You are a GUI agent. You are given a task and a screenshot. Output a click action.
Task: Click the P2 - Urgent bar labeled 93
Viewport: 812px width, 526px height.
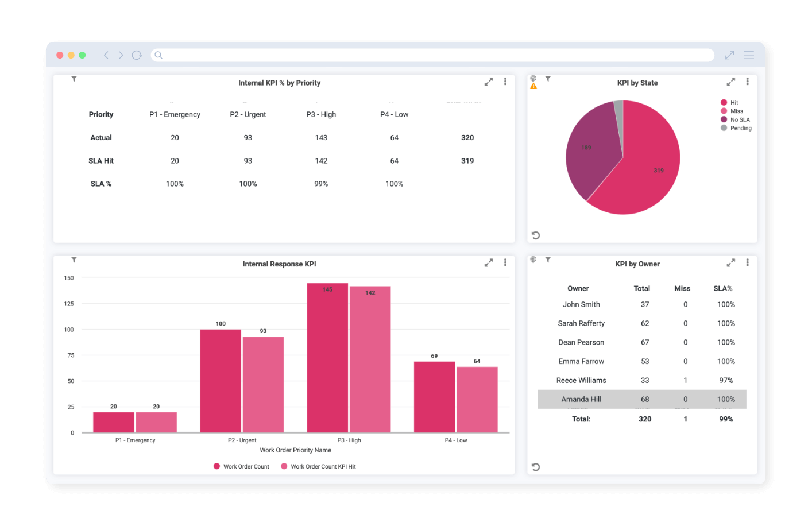[x=263, y=385]
